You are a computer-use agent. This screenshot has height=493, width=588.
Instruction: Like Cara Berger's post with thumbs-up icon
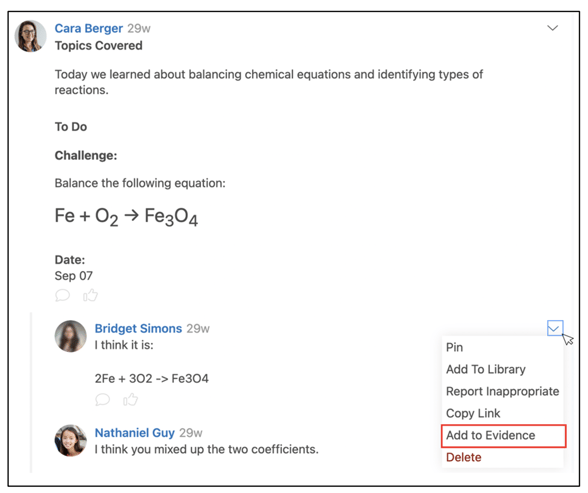click(90, 295)
